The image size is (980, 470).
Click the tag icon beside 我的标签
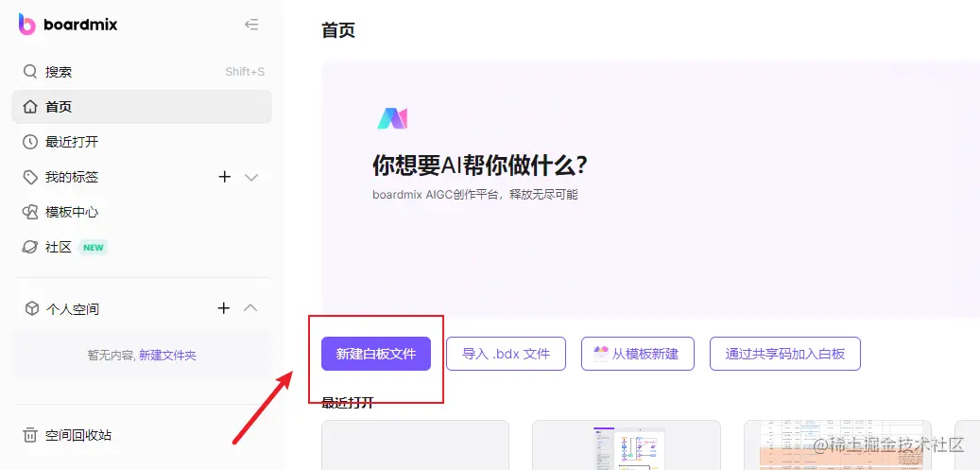click(x=30, y=177)
